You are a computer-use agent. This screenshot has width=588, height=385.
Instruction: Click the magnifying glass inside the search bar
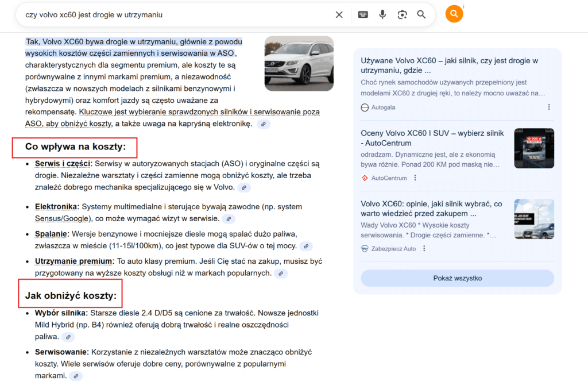pyautogui.click(x=421, y=14)
